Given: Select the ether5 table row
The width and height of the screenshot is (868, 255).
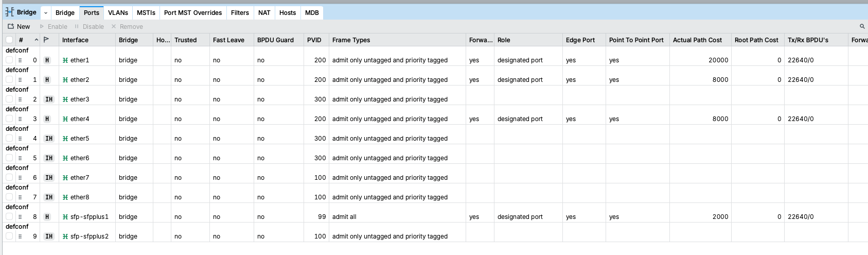Looking at the screenshot, I should click(x=257, y=139).
